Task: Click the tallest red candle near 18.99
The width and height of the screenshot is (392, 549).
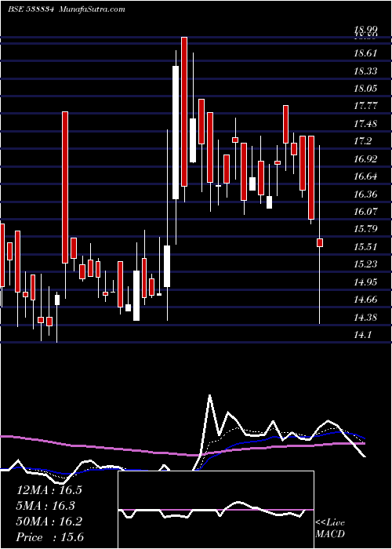Action: coord(184,111)
